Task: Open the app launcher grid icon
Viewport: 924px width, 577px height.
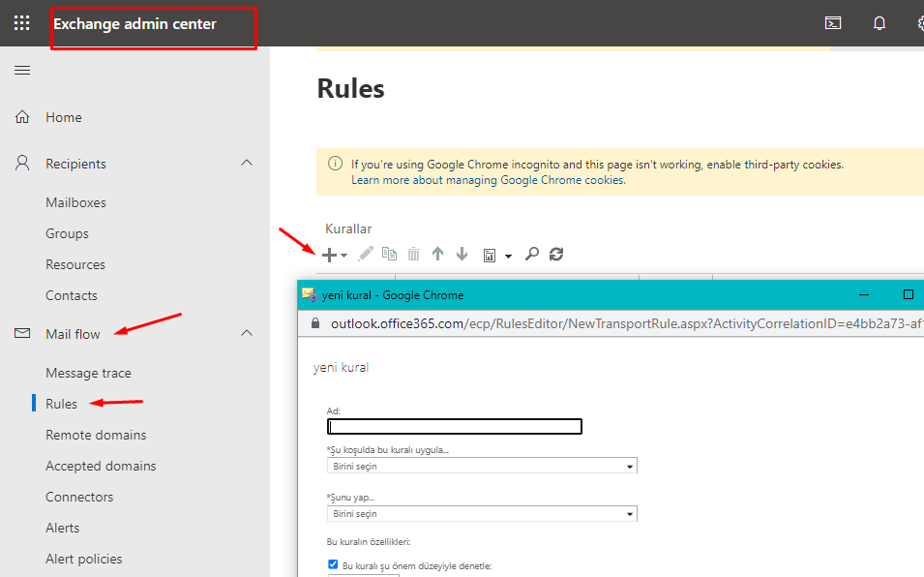Action: click(22, 23)
